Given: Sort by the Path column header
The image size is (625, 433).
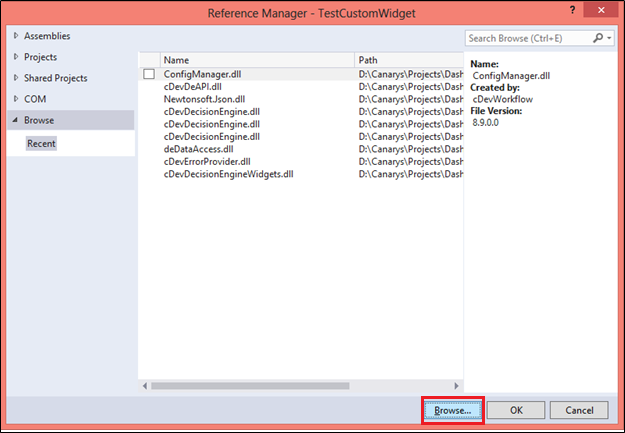Looking at the screenshot, I should click(x=409, y=60).
